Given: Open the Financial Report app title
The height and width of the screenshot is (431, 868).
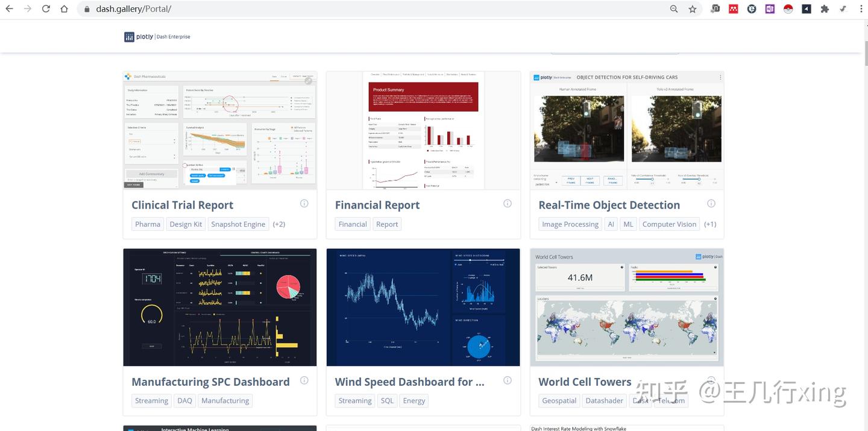Looking at the screenshot, I should [377, 205].
